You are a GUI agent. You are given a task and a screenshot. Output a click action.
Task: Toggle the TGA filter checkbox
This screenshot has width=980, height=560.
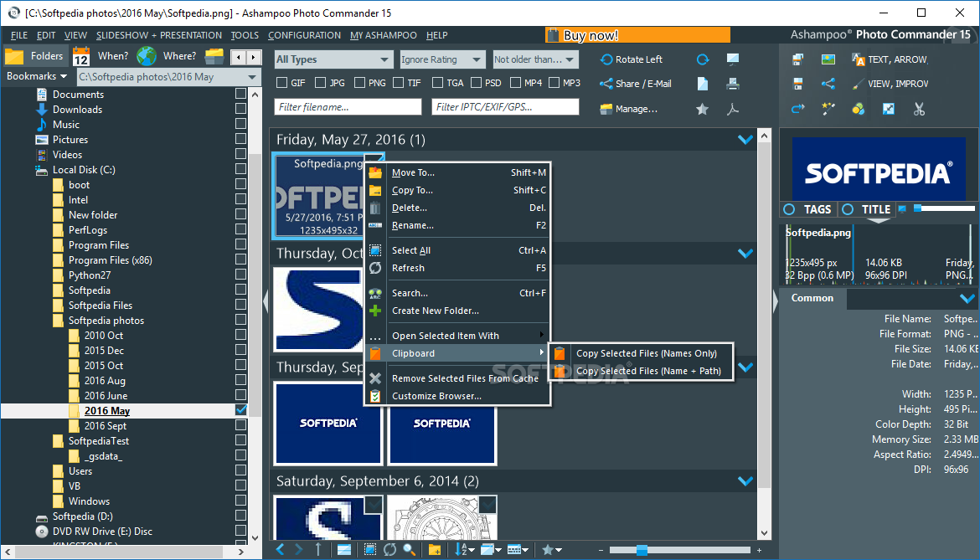click(x=437, y=83)
